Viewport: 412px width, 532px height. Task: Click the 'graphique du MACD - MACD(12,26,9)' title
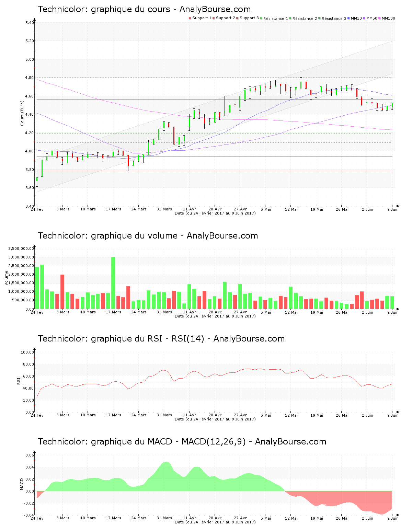point(182,442)
